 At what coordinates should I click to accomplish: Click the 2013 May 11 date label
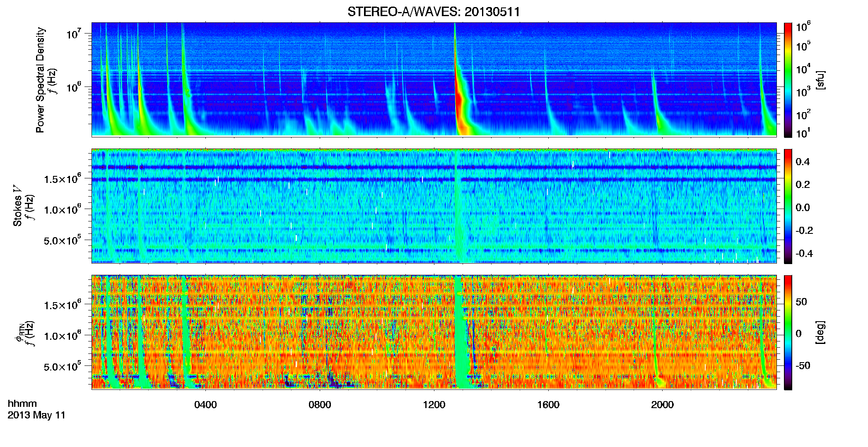point(36,415)
